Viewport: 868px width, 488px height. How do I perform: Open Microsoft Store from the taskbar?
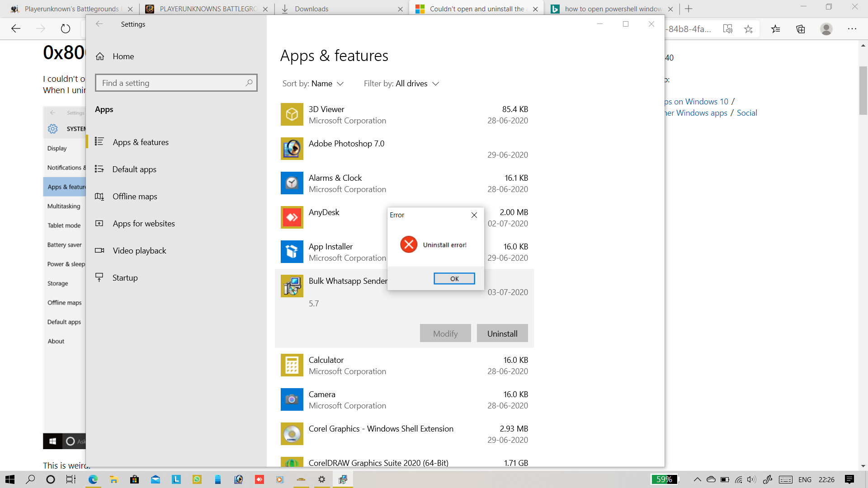pos(134,479)
